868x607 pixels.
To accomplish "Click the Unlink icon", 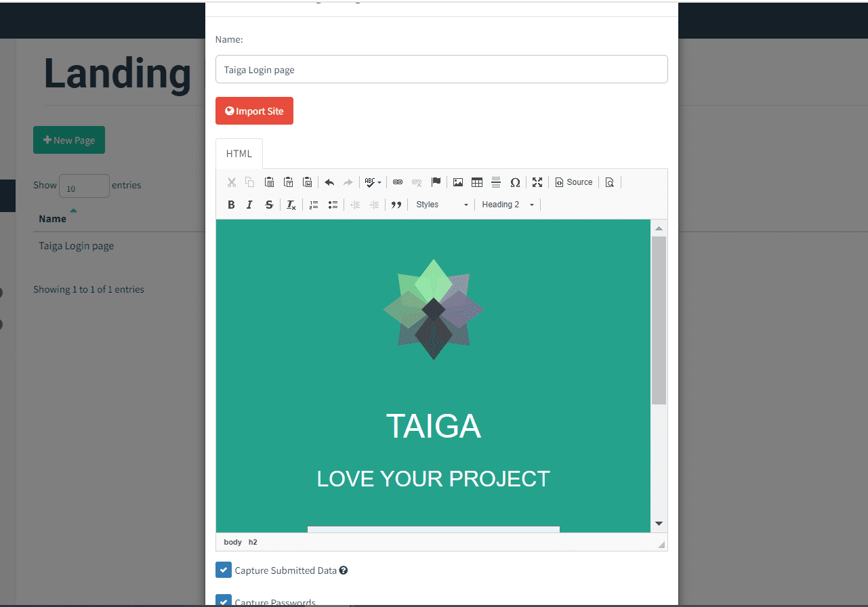I will click(417, 182).
